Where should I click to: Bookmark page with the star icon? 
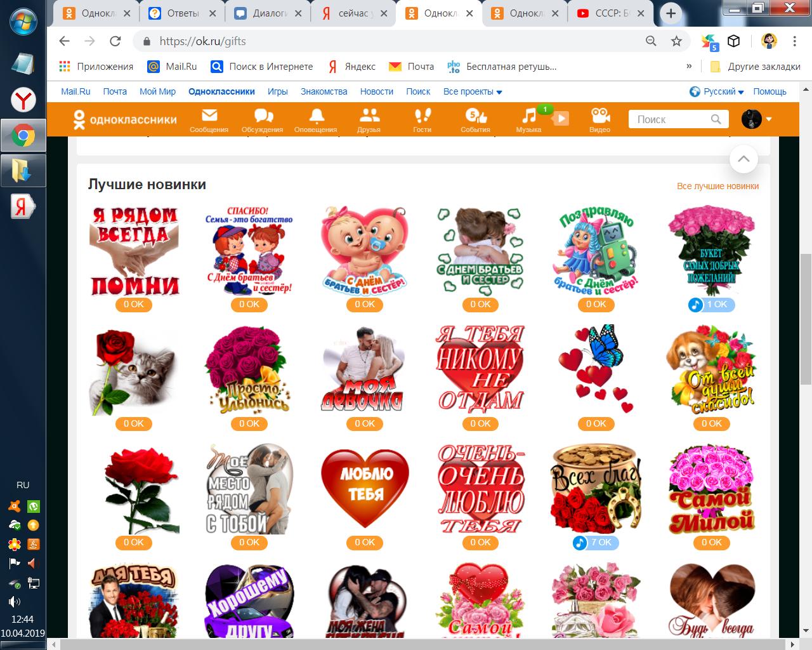(677, 41)
